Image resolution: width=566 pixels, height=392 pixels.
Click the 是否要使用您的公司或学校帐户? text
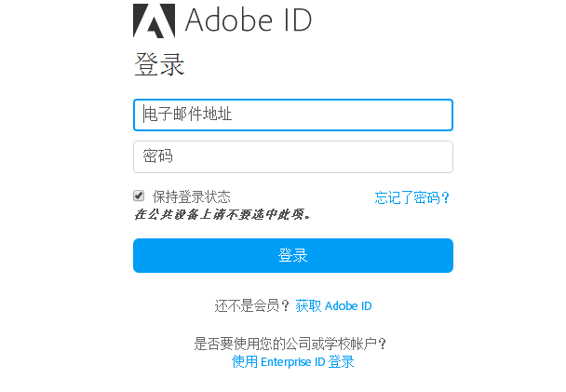pos(290,344)
